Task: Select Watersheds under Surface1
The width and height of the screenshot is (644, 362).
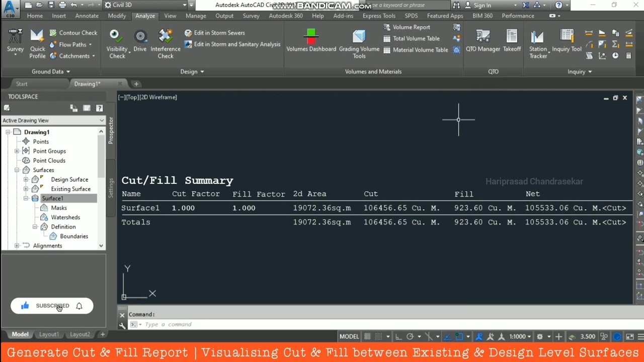Action: click(65, 217)
